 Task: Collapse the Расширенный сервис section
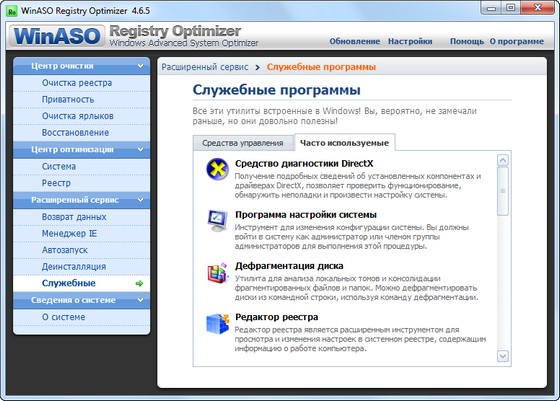pyautogui.click(x=140, y=200)
